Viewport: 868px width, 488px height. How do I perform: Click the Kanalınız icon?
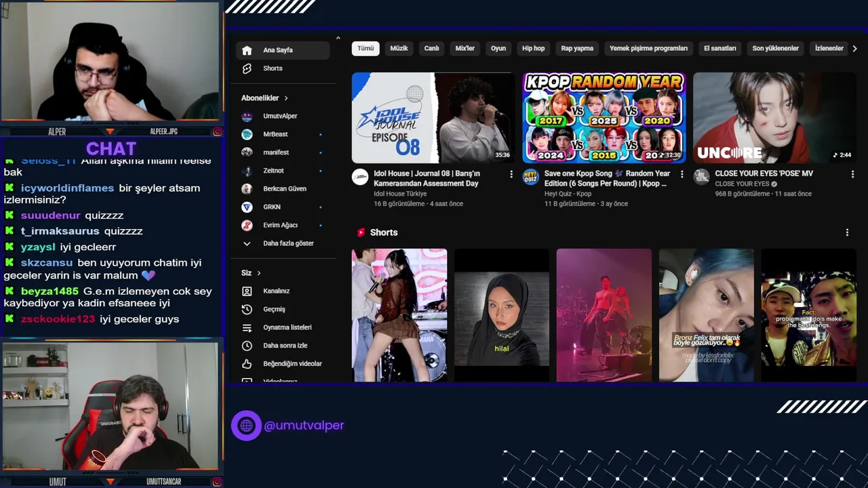pos(247,291)
